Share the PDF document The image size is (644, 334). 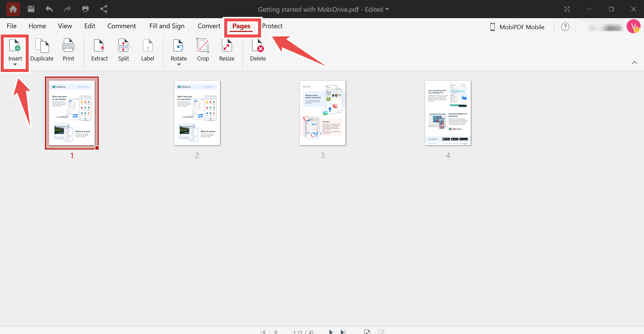pos(103,9)
